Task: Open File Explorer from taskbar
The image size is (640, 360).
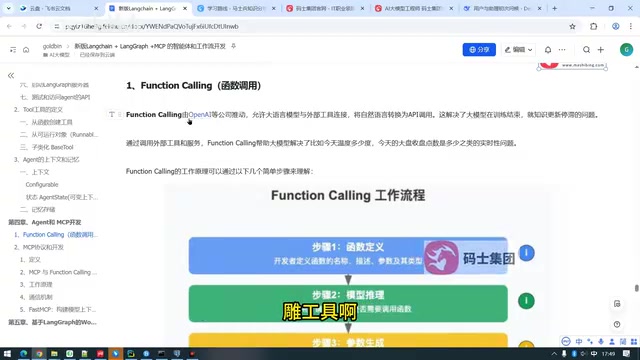Action: pos(54,353)
